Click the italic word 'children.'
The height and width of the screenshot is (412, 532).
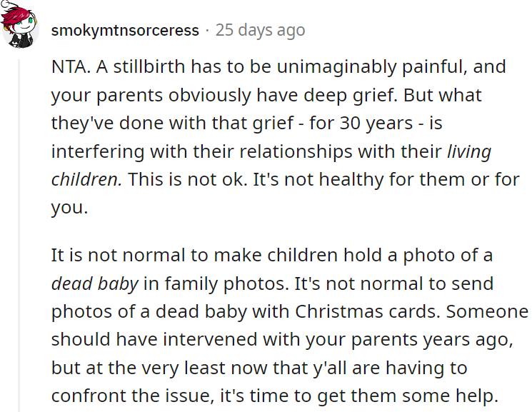(86, 179)
